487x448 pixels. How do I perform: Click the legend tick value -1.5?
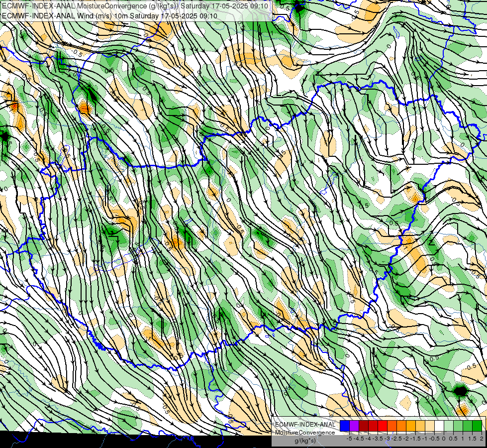415,439
